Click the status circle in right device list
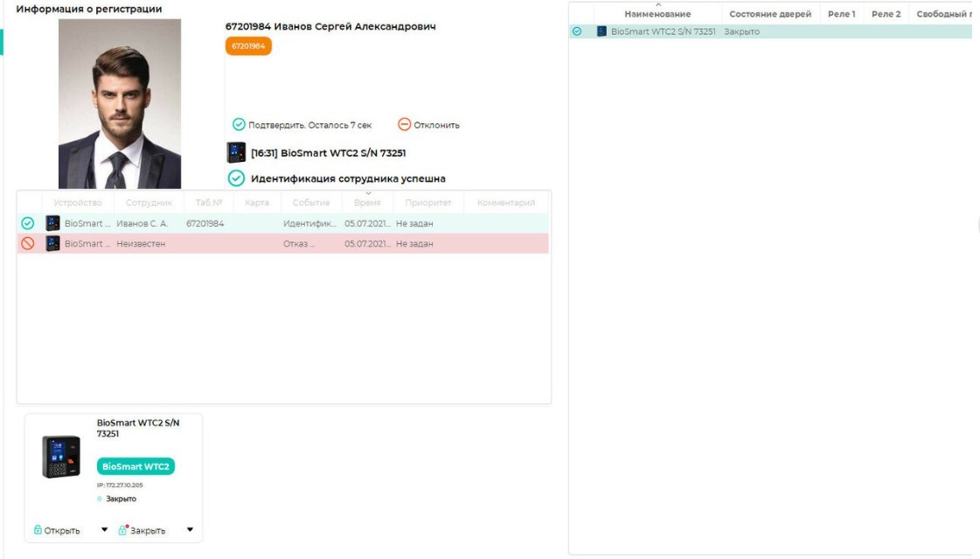The image size is (980, 559). coord(577,31)
